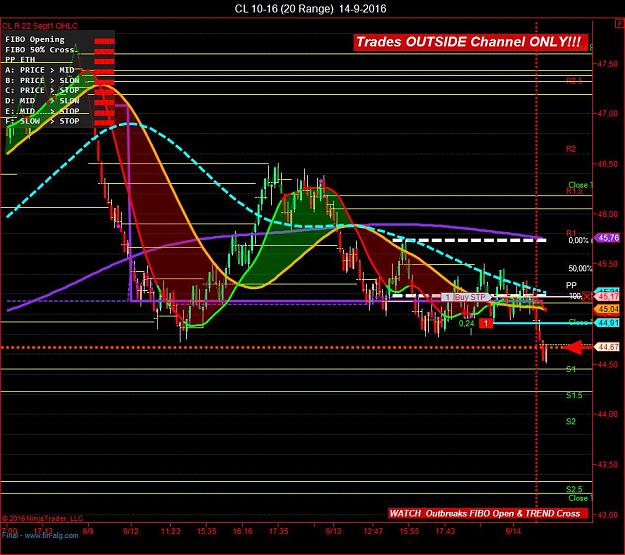Click the 45,50 price axis label

tap(607, 264)
